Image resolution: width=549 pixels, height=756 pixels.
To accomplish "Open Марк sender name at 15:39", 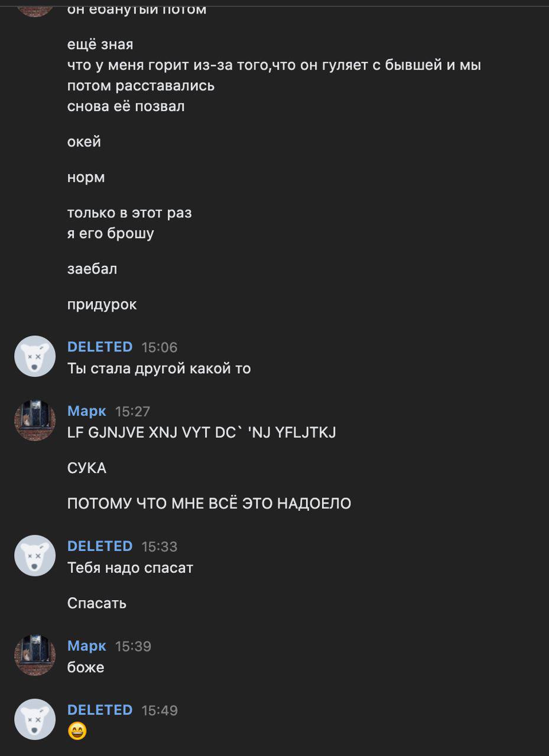I will (87, 646).
